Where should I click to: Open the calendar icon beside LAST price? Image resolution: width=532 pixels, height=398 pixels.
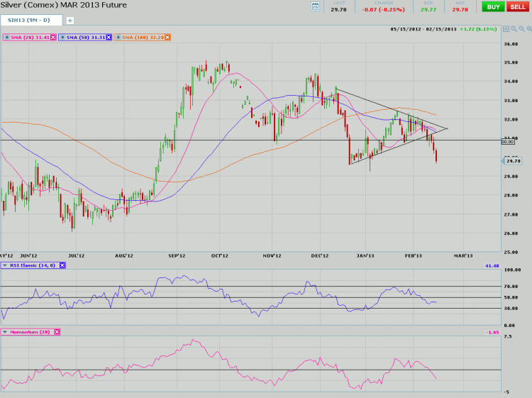coord(316,6)
